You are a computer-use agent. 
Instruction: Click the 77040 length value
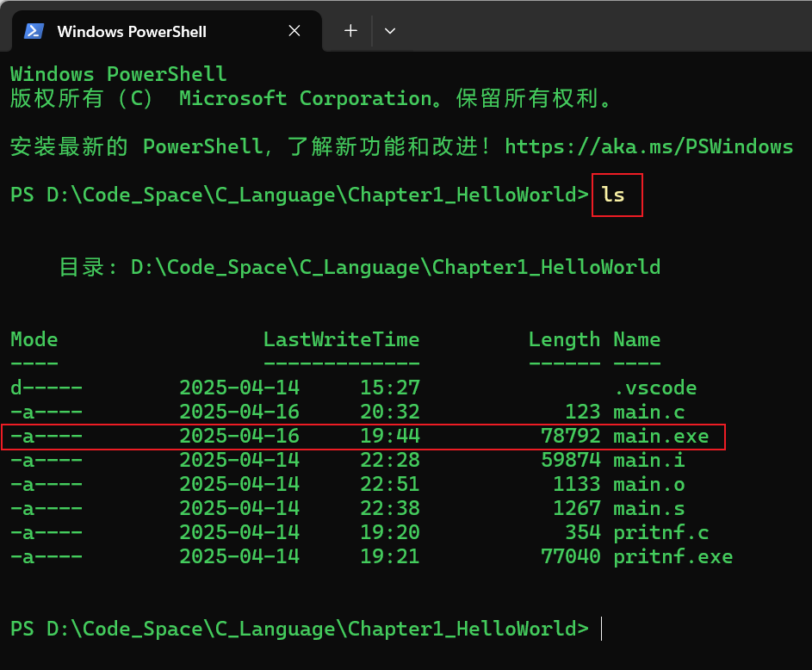click(571, 556)
